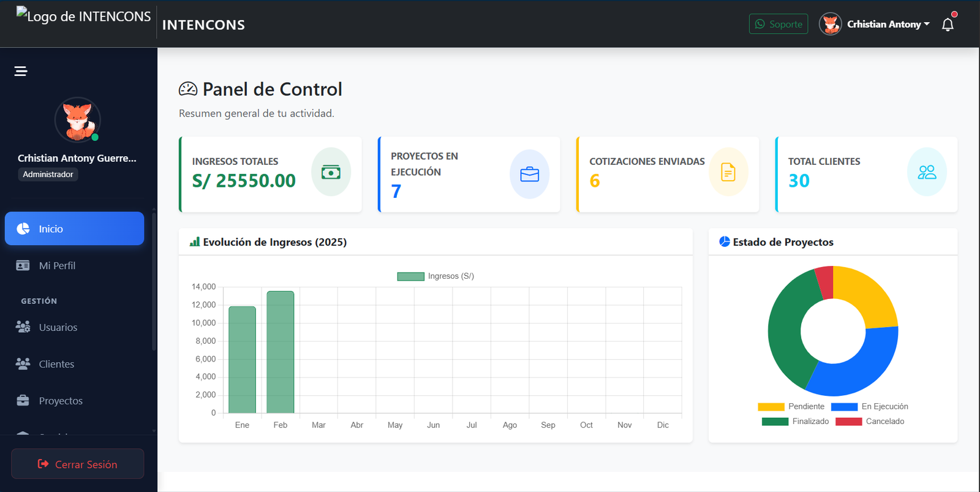Click the briefcase icon for Proyectos en Ejecución
Screen dimensions: 980x492
tap(529, 175)
